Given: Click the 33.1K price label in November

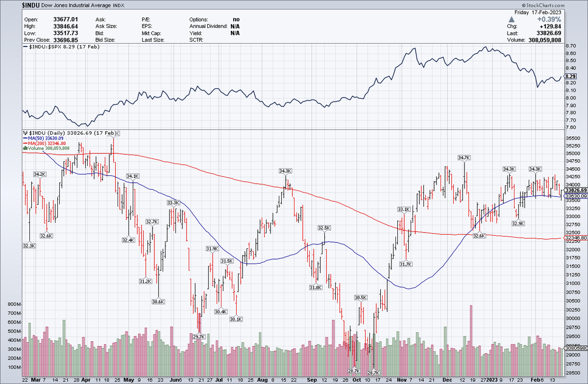Looking at the screenshot, I should click(404, 209).
